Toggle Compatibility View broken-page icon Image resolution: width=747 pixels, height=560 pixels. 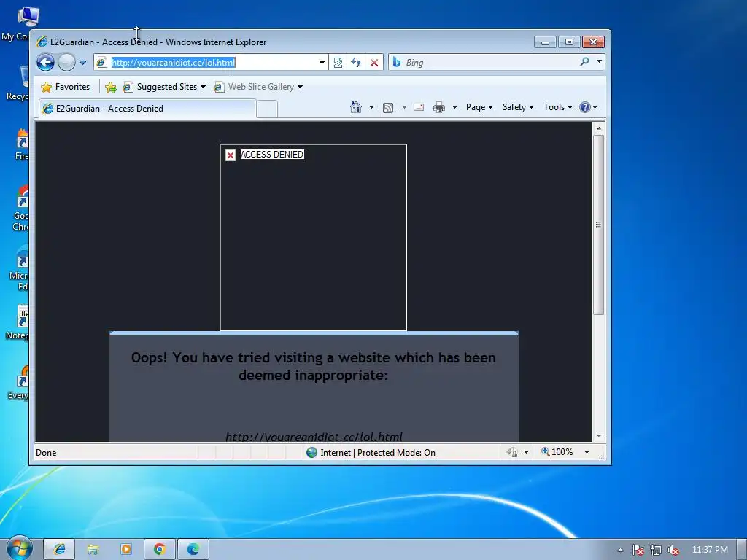coord(338,63)
